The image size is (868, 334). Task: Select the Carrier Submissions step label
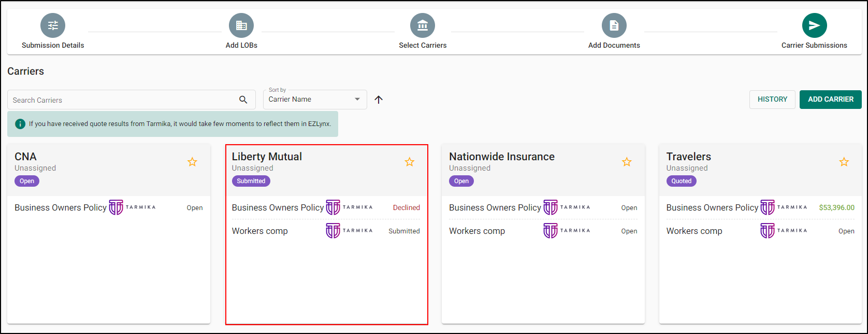coord(815,45)
